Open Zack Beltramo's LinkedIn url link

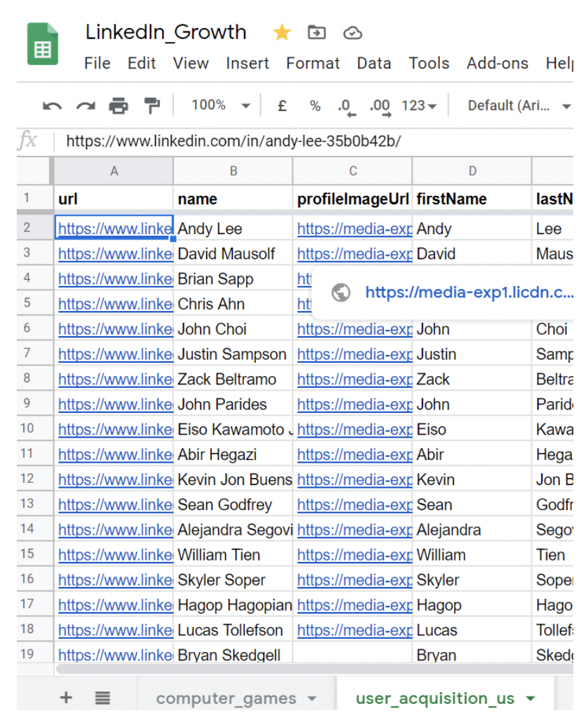tap(115, 379)
